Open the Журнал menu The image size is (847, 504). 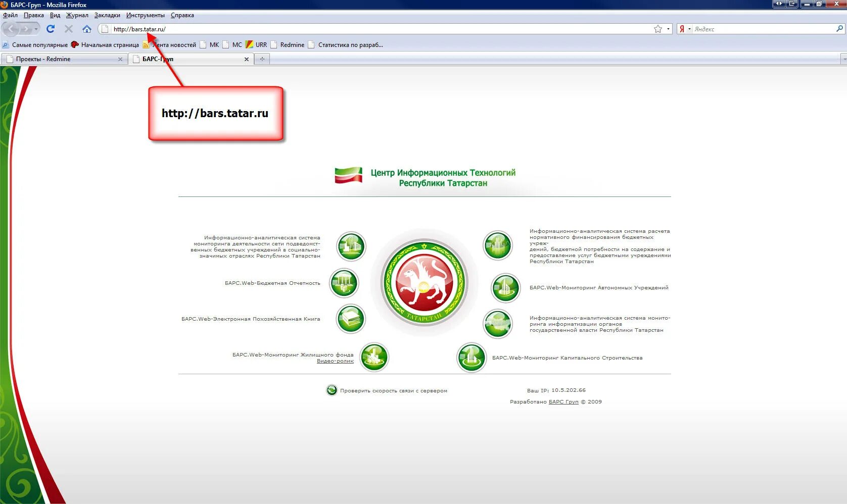point(77,15)
